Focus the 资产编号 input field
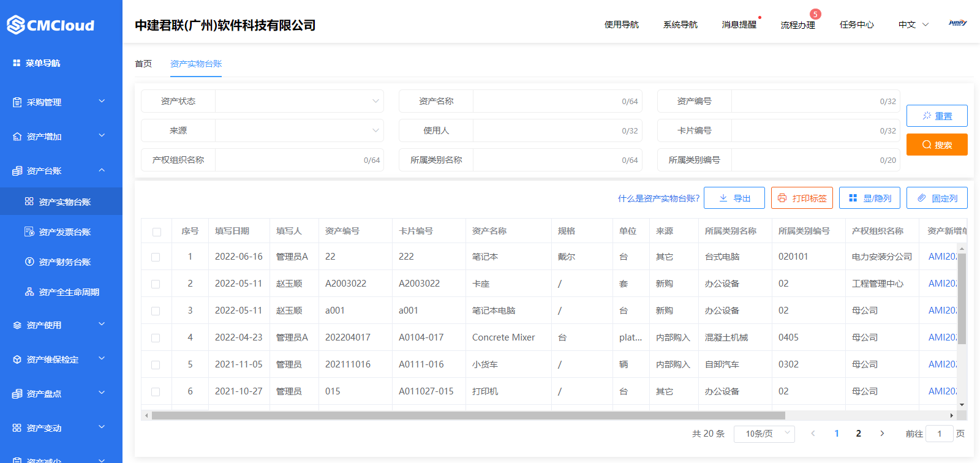The image size is (980, 463). click(816, 101)
